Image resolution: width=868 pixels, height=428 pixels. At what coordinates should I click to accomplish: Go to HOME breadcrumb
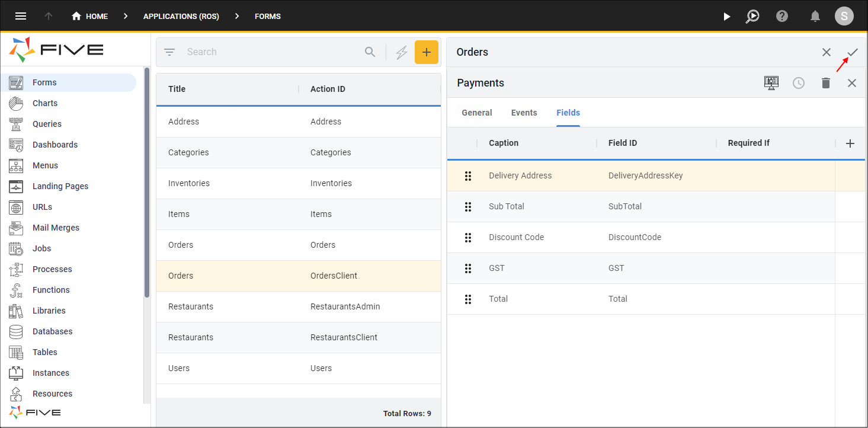coord(97,17)
